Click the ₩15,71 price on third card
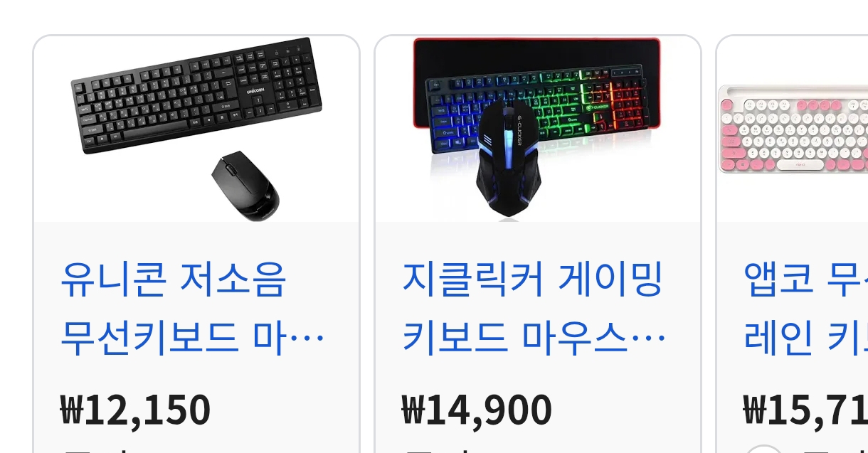 pos(805,410)
